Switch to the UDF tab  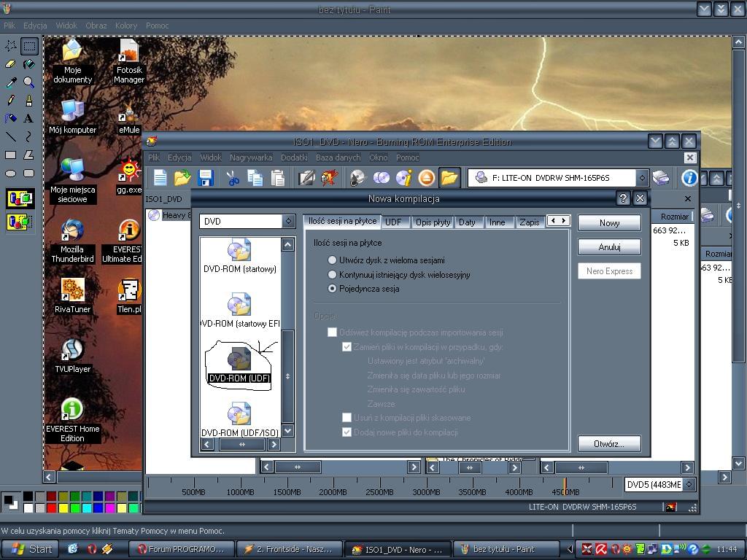point(393,222)
